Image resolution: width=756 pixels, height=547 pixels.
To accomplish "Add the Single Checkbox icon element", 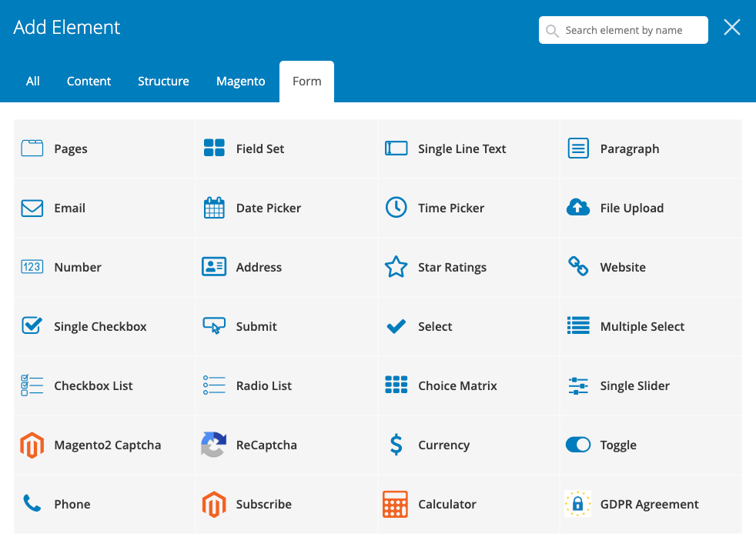I will click(x=32, y=325).
